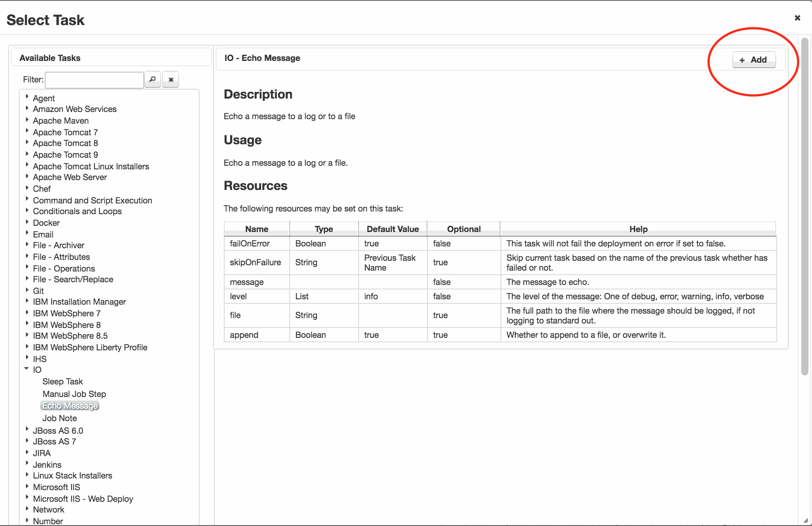Select the Sleep Task item

[63, 381]
